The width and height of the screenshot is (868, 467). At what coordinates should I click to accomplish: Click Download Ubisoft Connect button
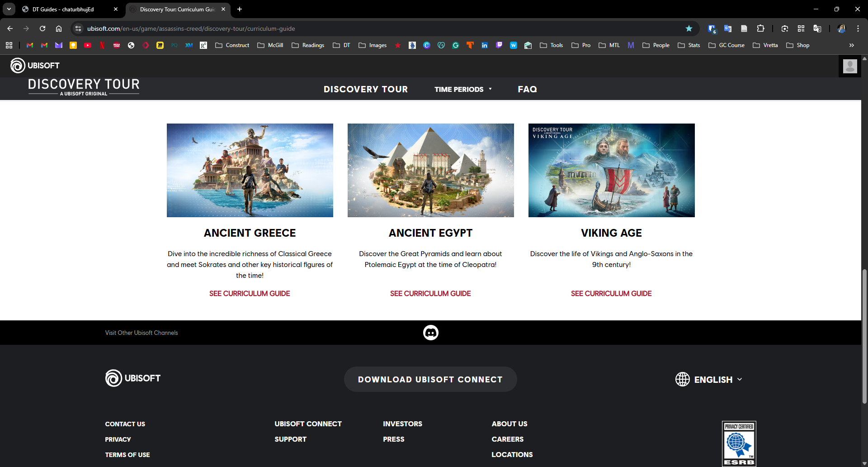pyautogui.click(x=430, y=379)
